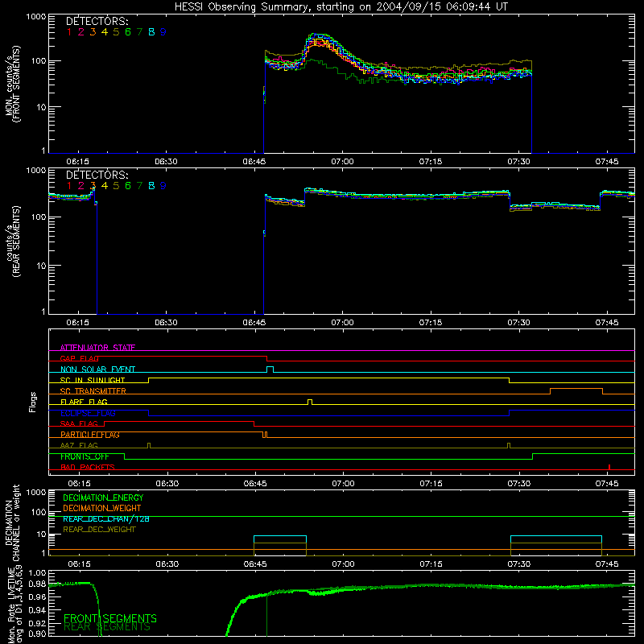This screenshot has width=644, height=644.
Task: Select cyan detector 8 in the rear segments legend
Action: (151, 186)
